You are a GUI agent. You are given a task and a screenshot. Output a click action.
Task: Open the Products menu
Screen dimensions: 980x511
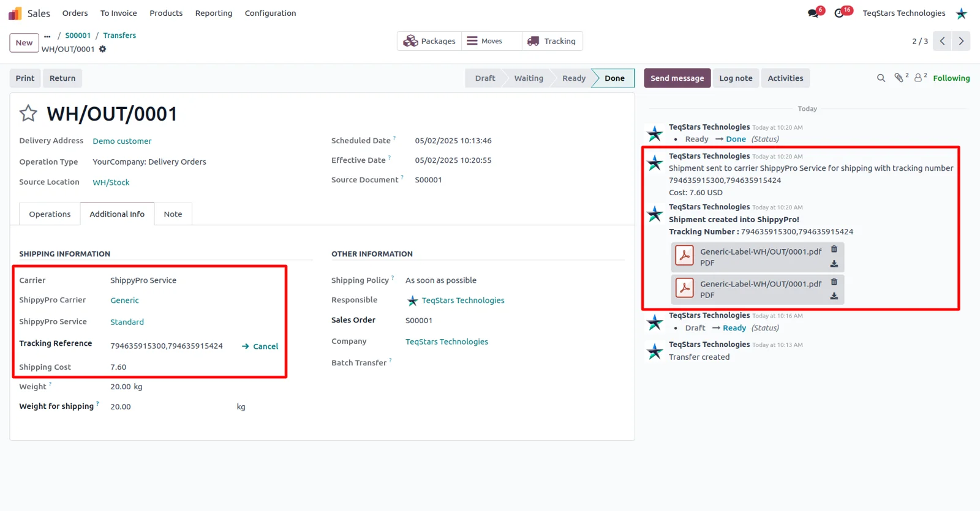coord(166,13)
